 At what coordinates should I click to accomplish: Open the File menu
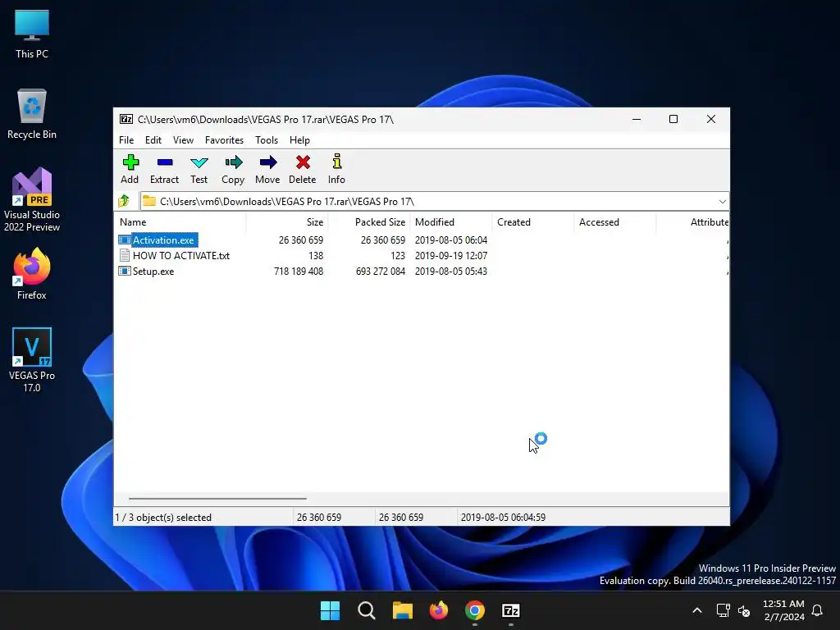(x=126, y=139)
